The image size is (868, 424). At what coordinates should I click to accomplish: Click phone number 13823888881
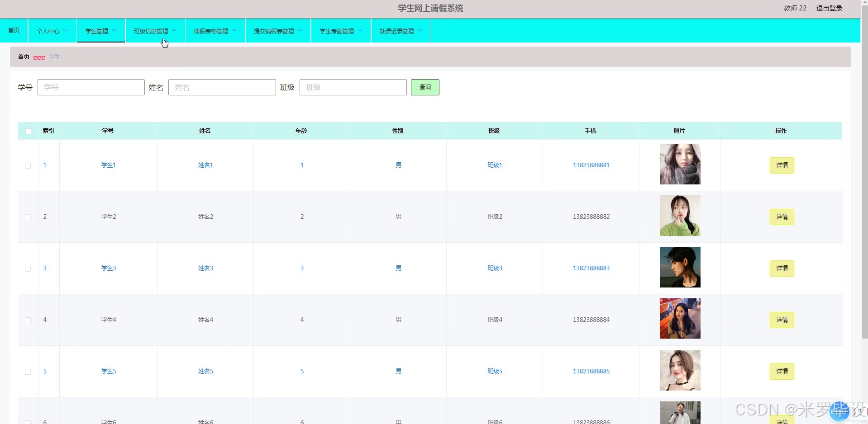(x=591, y=165)
